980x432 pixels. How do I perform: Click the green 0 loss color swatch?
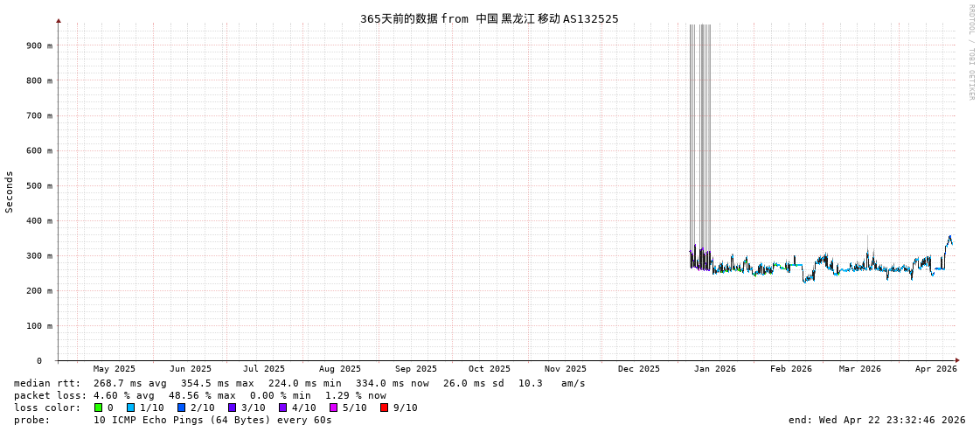pyautogui.click(x=98, y=408)
